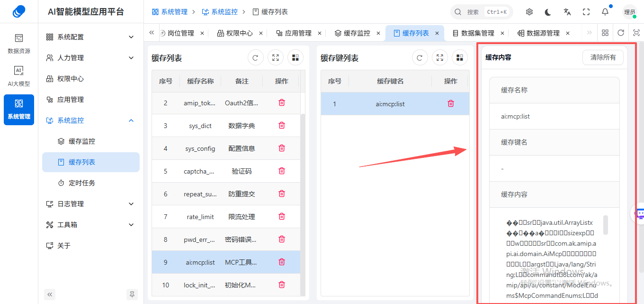
Task: Open the notification bell
Action: (x=605, y=12)
